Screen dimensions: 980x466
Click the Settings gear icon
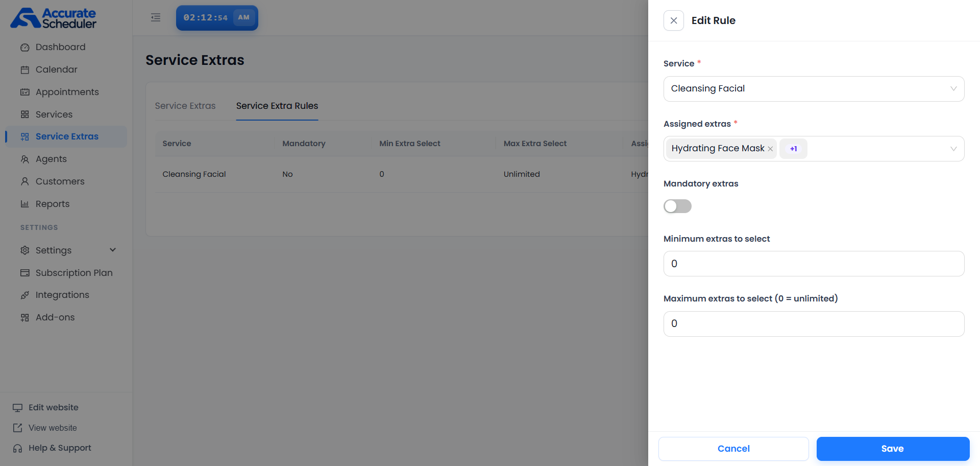(x=24, y=250)
